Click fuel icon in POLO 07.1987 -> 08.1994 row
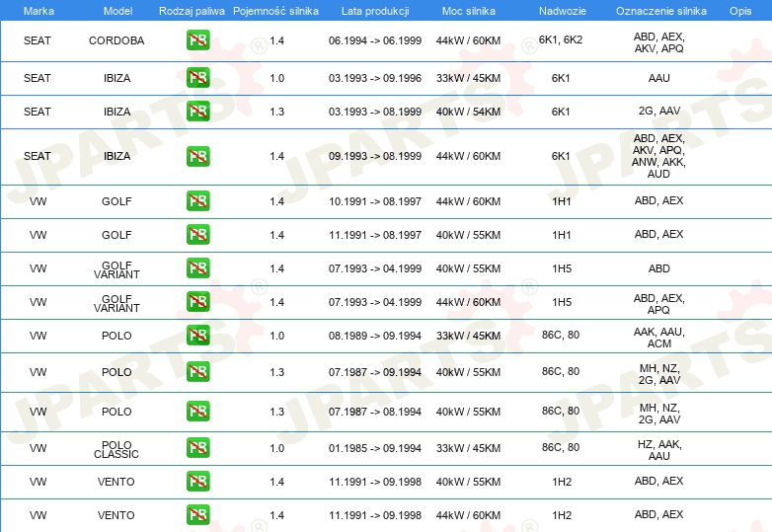 (x=197, y=412)
